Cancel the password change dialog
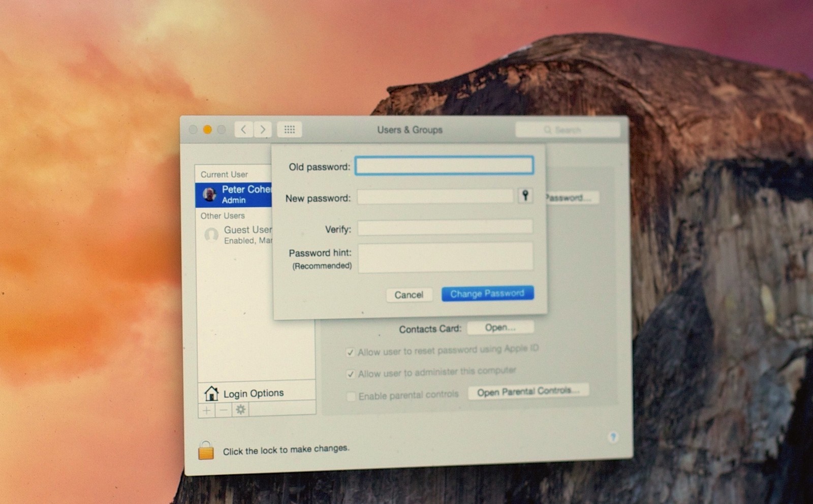813x504 pixels. (x=409, y=295)
